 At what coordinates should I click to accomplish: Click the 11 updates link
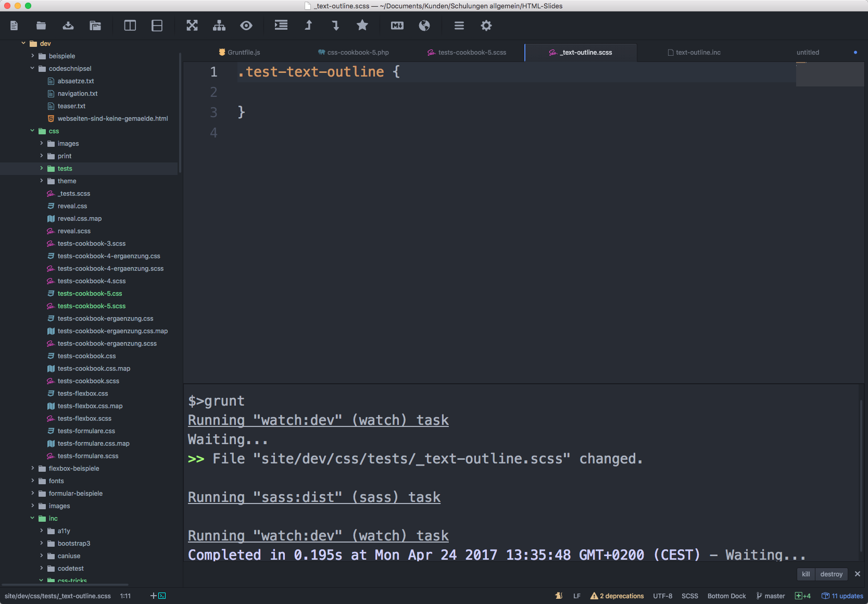847,596
